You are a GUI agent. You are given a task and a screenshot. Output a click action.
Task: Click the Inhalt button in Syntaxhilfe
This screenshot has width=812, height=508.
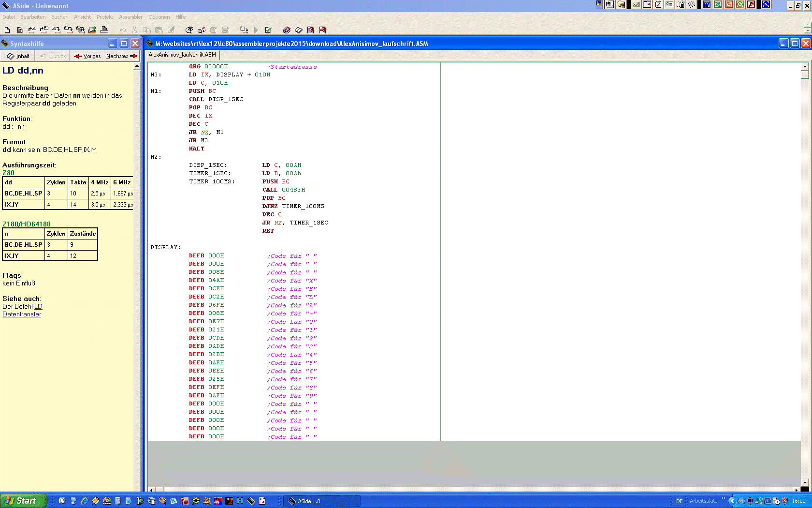18,56
